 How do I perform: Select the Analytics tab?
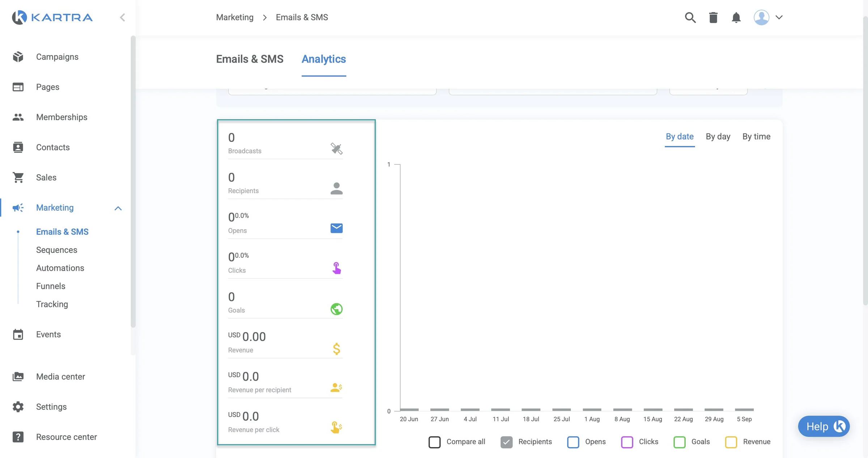tap(324, 59)
